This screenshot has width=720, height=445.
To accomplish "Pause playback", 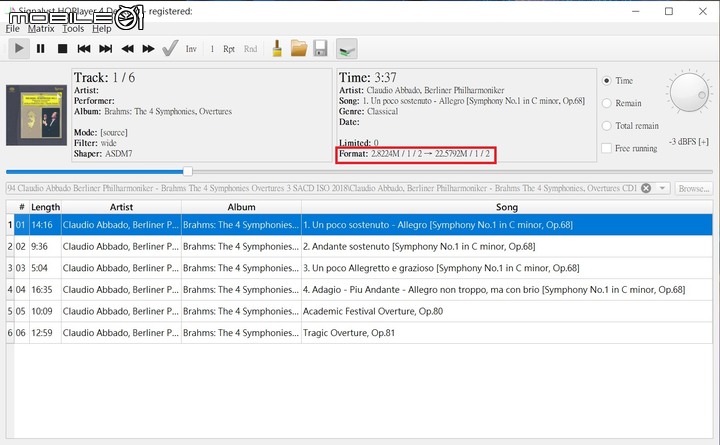I will [41, 48].
